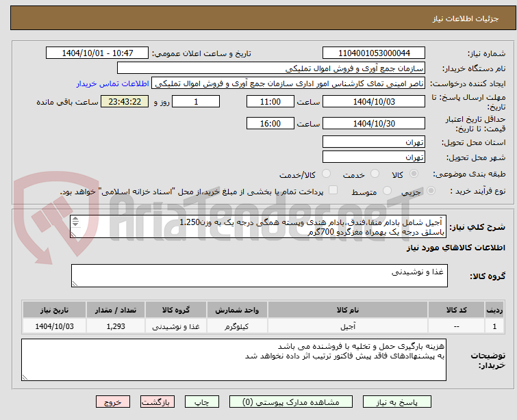Click the quantity cell 1,293
The height and width of the screenshot is (420, 517).
[116, 326]
